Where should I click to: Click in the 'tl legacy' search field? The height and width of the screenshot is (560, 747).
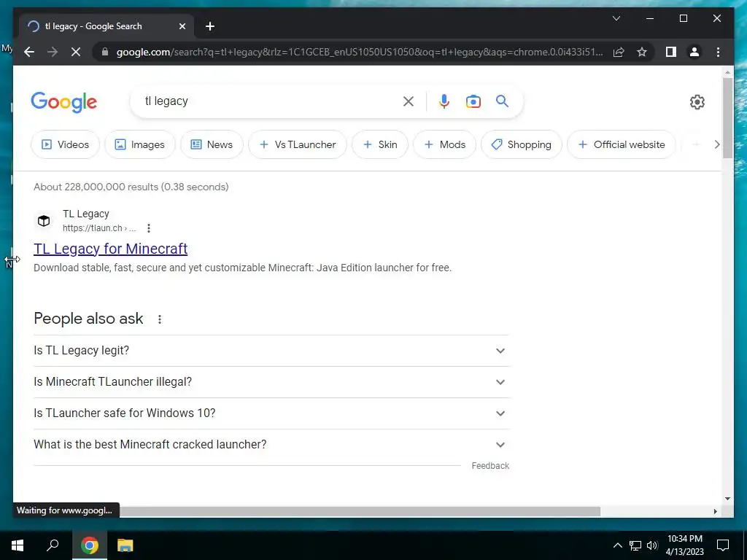pyautogui.click(x=271, y=101)
